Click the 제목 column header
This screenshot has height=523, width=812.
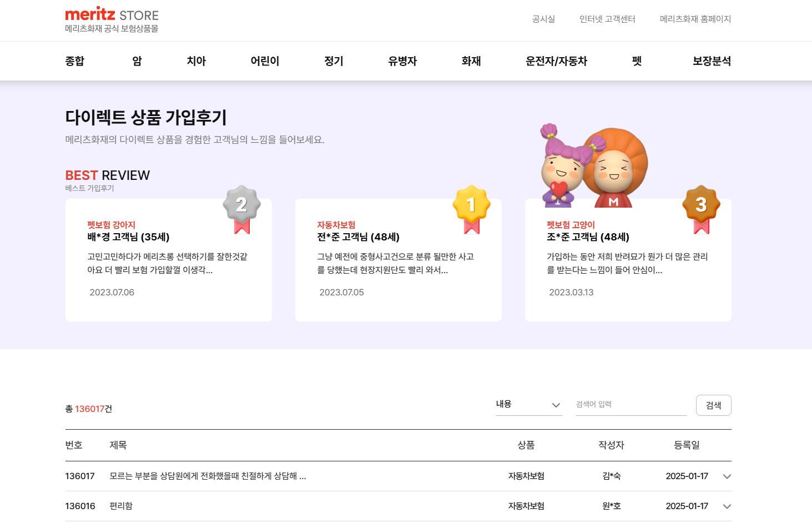(118, 445)
